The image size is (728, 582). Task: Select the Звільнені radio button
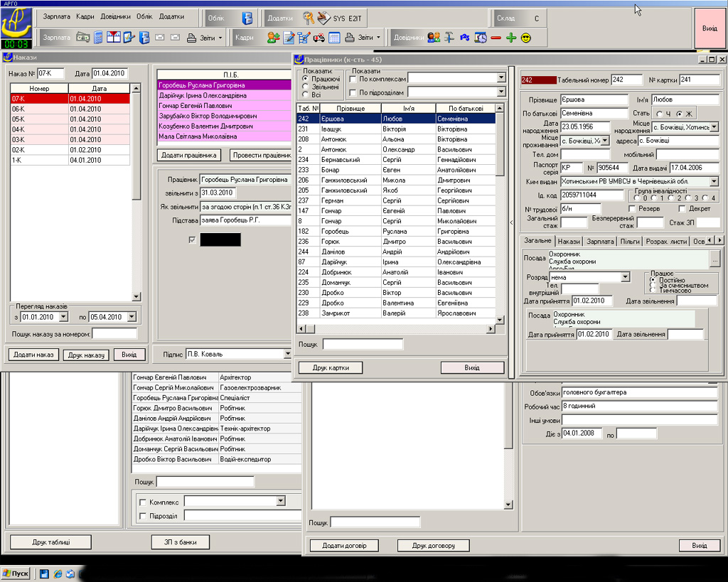(x=306, y=86)
